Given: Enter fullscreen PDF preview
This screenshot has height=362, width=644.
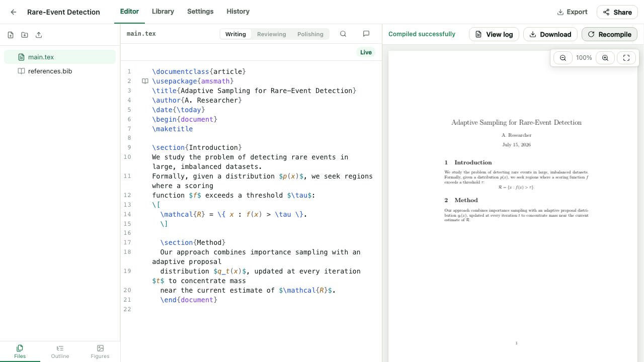Looking at the screenshot, I should pos(626,58).
